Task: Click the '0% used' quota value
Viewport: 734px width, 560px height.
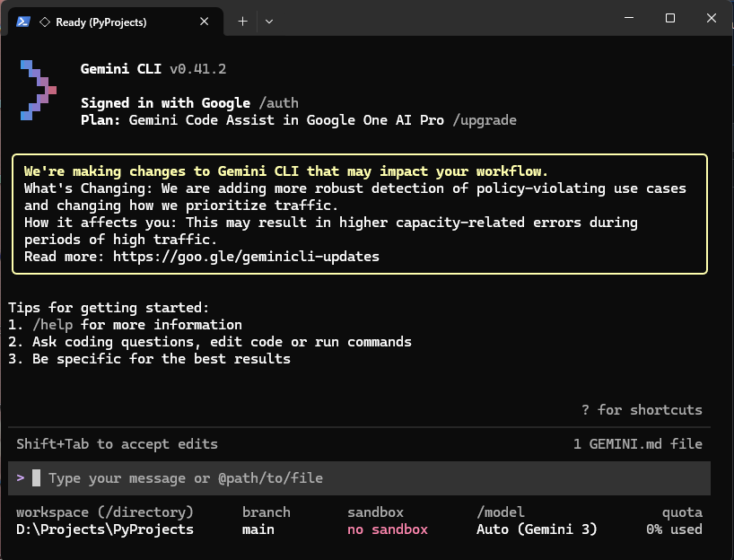Action: pyautogui.click(x=674, y=529)
